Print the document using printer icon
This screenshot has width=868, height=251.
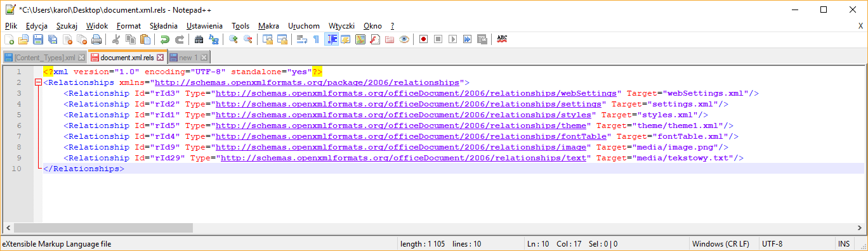96,39
